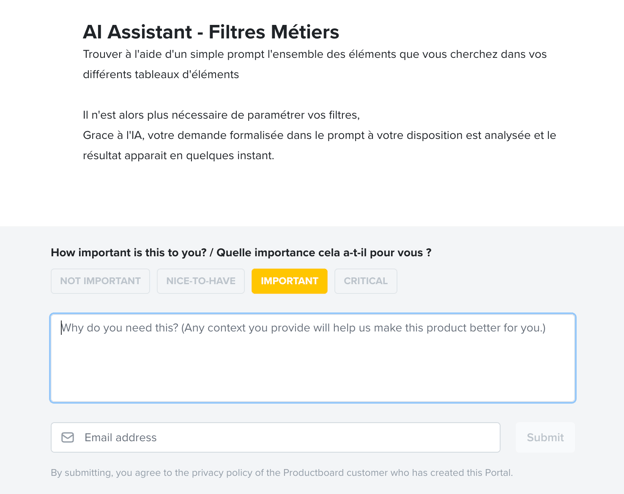624x494 pixels.
Task: Click the privacy policy disclaimer text
Action: point(282,473)
